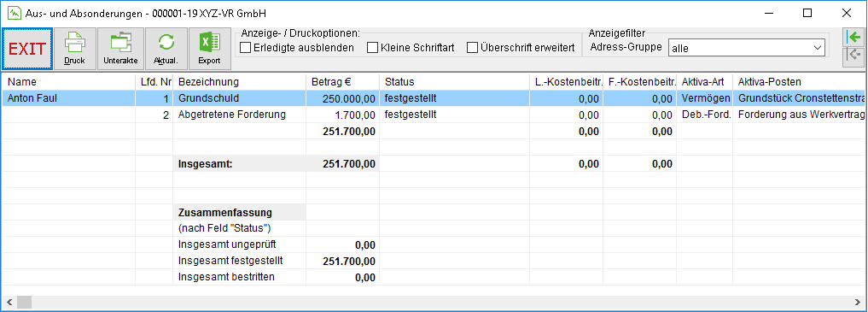Click the (nach Feld "Status") cell
The height and width of the screenshot is (312, 868).
[x=240, y=228]
